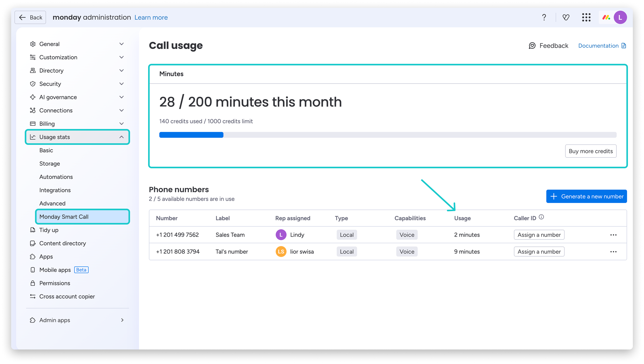This screenshot has width=644, height=364.
Task: Click the Beta badge next to Mobile apps
Action: (x=81, y=270)
